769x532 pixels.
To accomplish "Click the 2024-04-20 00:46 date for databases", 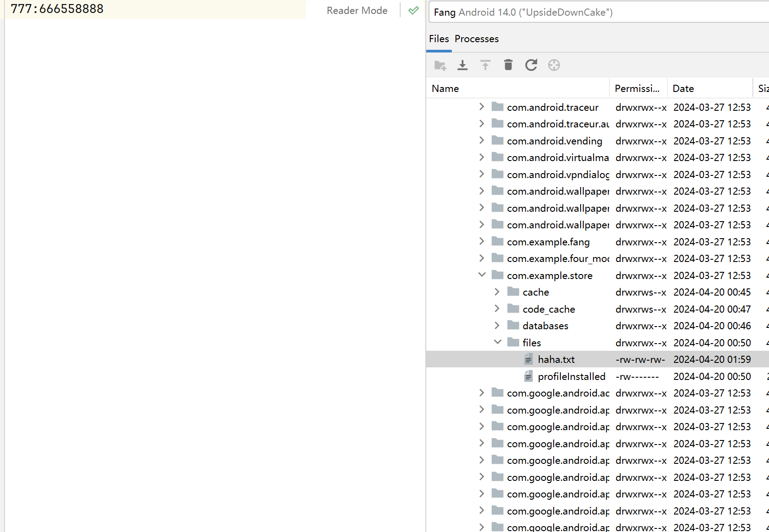I will pyautogui.click(x=712, y=326).
